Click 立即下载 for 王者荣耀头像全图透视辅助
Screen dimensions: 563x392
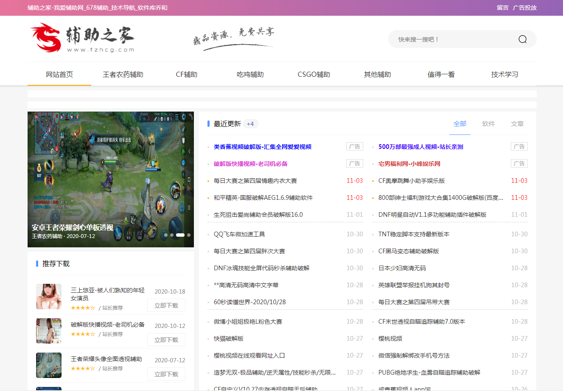(x=166, y=374)
